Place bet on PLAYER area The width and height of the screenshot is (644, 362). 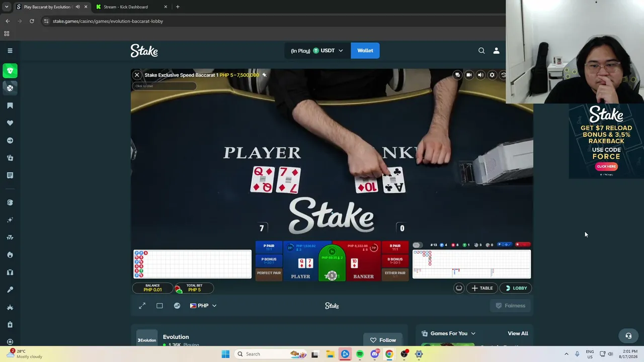point(301,261)
